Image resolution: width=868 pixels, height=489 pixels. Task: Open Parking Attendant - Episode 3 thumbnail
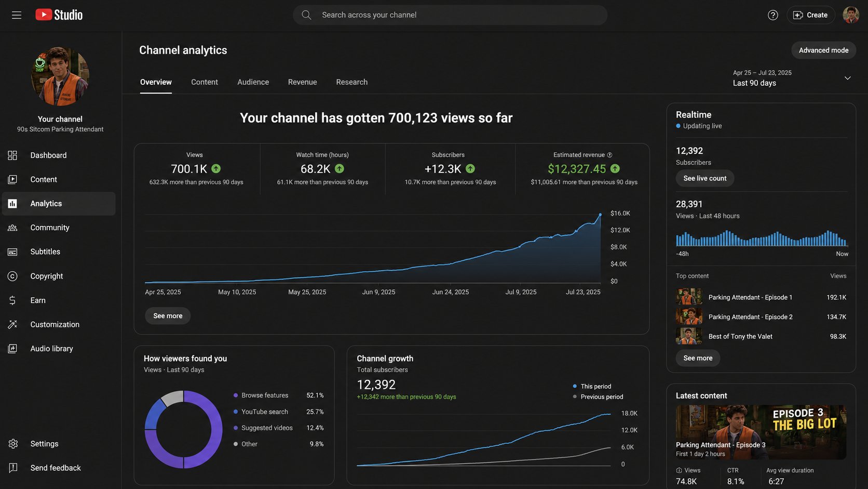coord(761,432)
